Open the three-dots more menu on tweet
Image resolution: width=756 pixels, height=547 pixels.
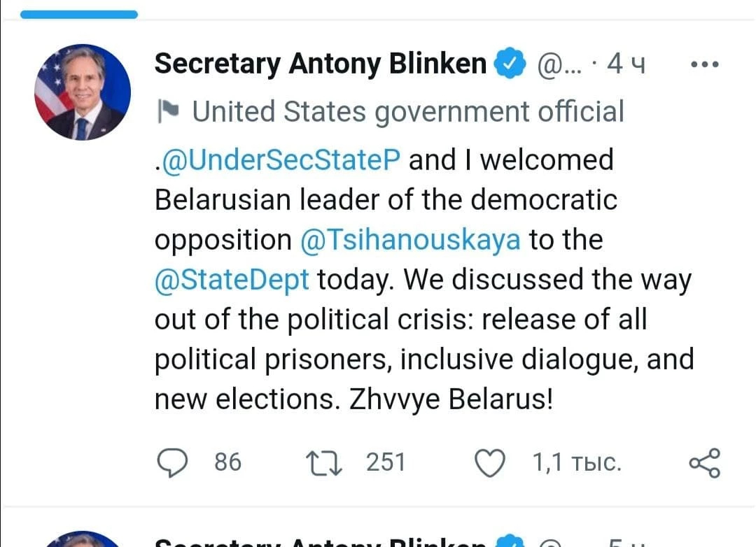[x=705, y=64]
